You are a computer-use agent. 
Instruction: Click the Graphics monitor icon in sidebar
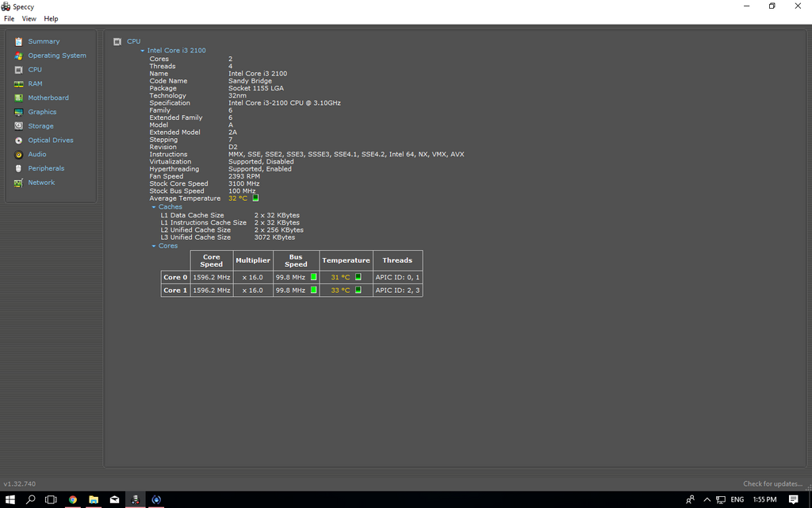(19, 112)
